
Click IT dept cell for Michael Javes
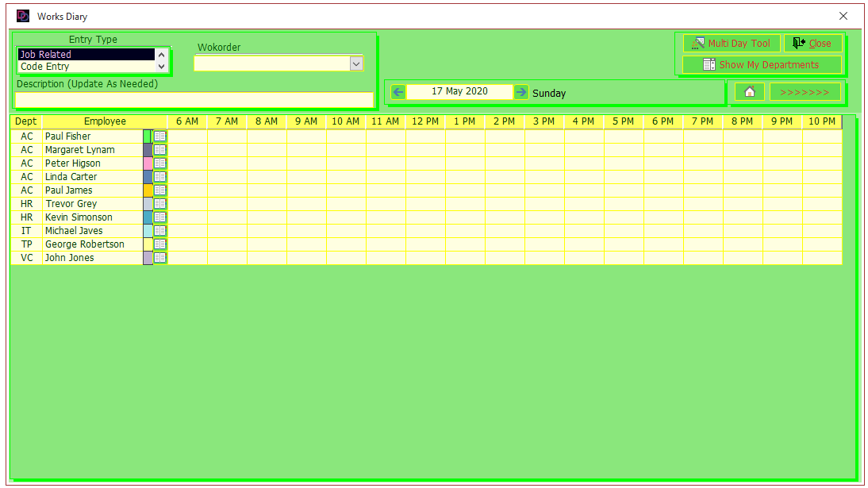[x=26, y=230]
